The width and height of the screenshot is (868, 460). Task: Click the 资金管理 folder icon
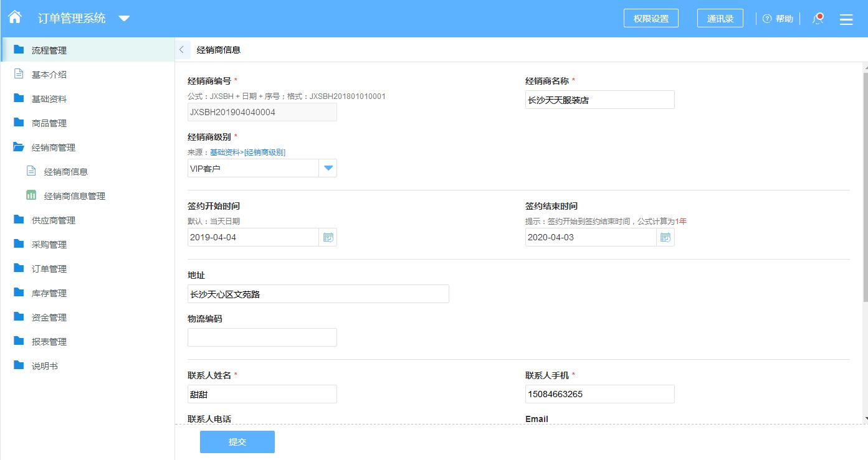pyautogui.click(x=19, y=317)
